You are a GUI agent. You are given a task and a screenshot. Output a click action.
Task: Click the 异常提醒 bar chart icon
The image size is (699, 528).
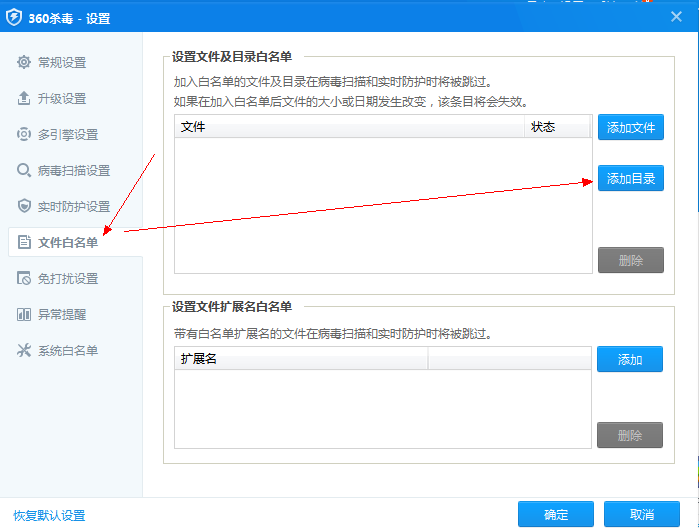(24, 315)
